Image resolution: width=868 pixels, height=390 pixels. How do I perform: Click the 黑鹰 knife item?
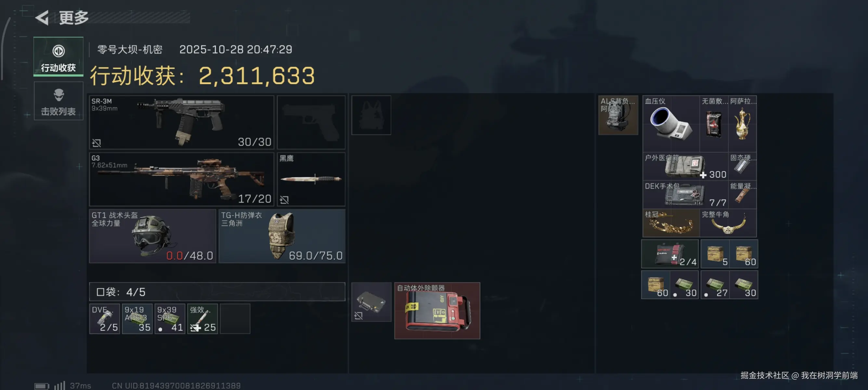tap(311, 179)
